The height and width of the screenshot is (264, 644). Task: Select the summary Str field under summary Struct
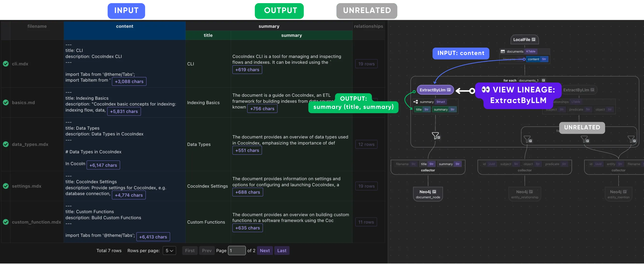pos(444,110)
